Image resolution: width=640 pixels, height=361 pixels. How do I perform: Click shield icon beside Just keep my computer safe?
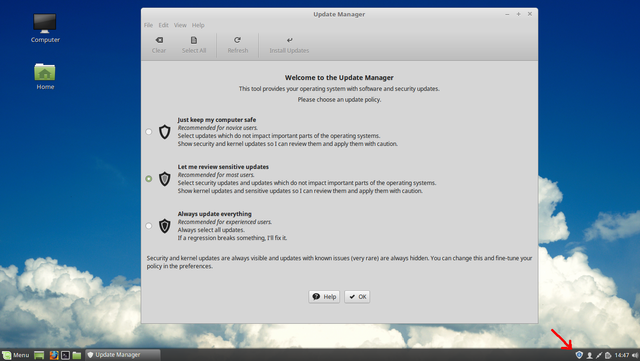tap(164, 132)
